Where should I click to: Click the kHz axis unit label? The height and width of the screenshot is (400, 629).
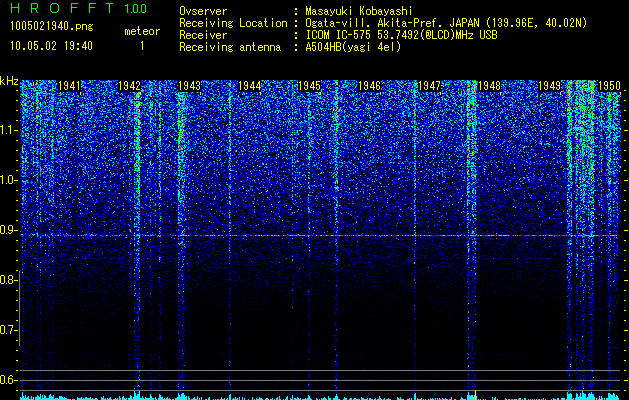[9, 81]
